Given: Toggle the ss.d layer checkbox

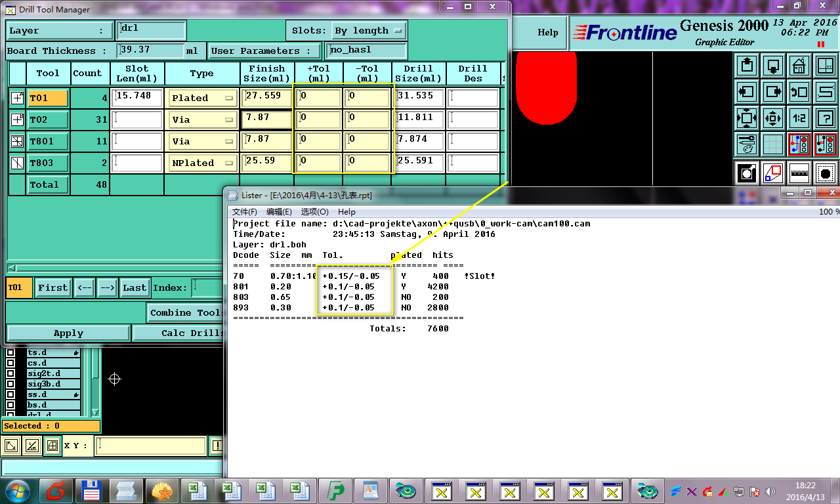Looking at the screenshot, I should pyautogui.click(x=10, y=394).
